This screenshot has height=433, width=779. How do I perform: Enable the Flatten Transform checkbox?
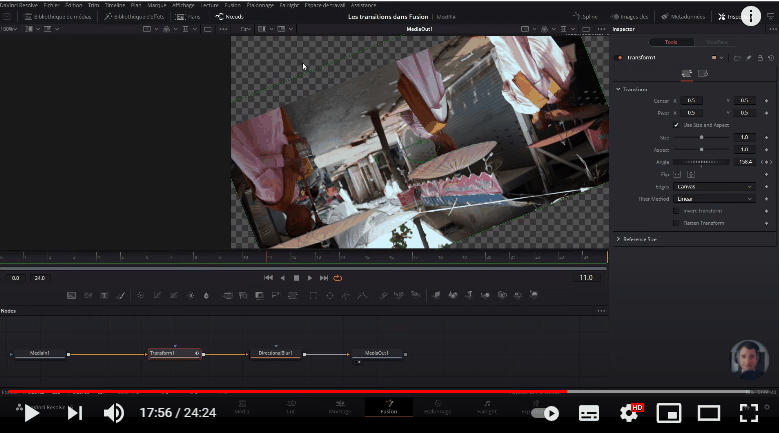677,222
